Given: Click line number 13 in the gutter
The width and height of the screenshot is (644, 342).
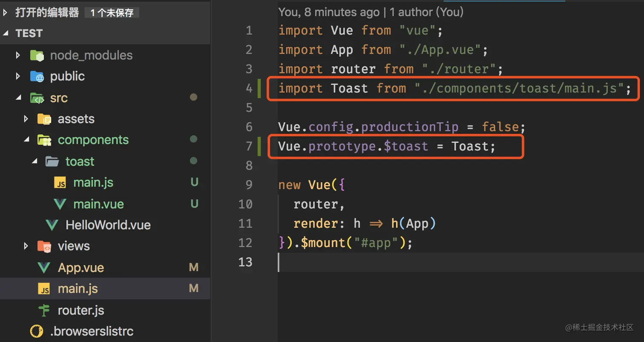Looking at the screenshot, I should click(245, 262).
